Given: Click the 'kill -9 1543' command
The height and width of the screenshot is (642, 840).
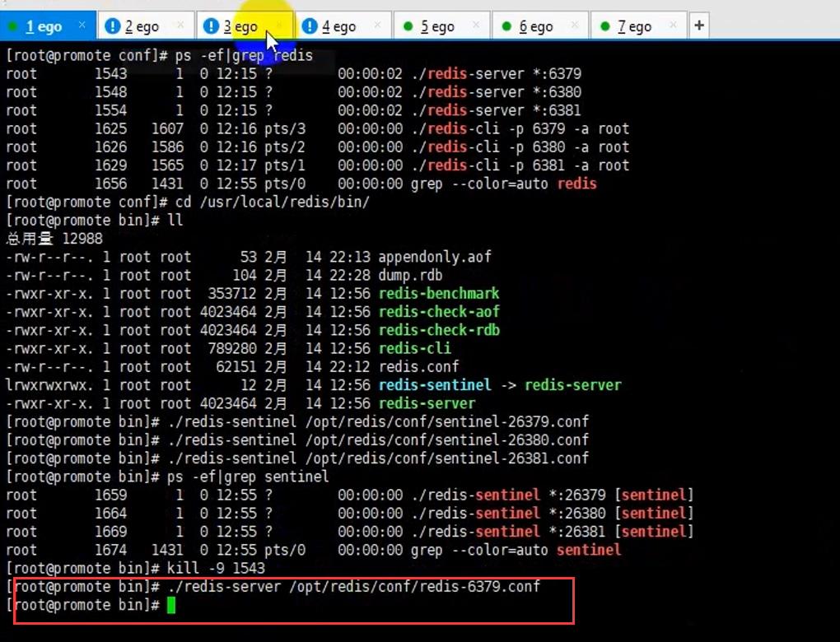Looking at the screenshot, I should coord(216,568).
